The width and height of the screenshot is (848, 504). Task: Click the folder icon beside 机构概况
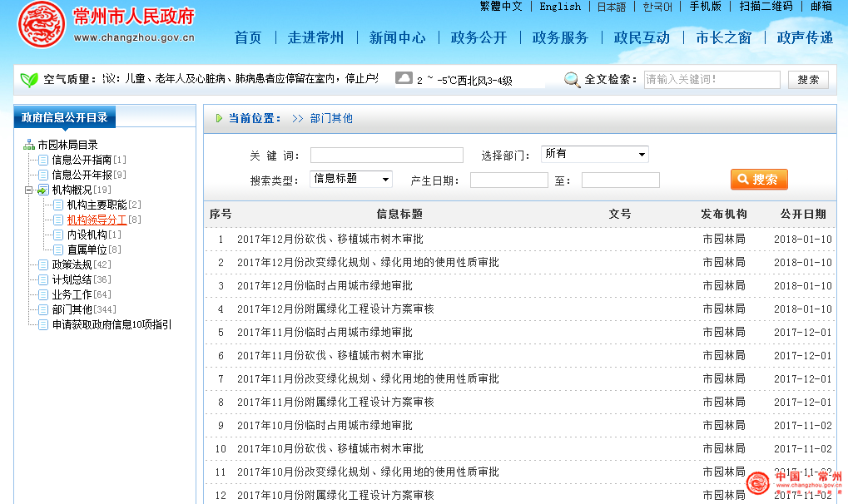(43, 190)
